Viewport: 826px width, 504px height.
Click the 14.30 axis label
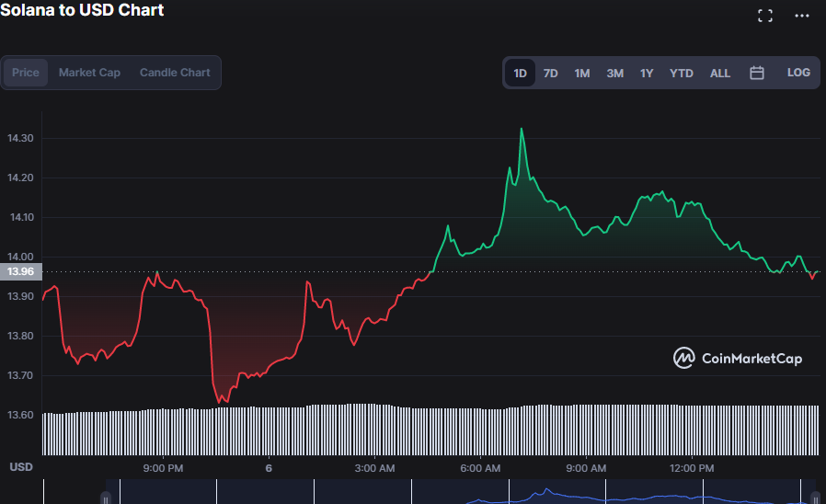[x=20, y=138]
